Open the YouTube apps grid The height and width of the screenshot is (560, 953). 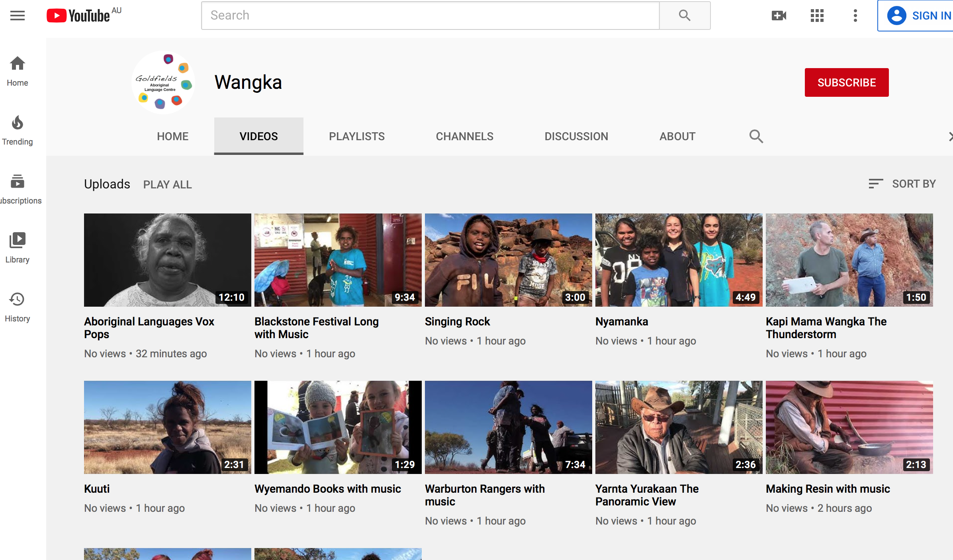[x=817, y=16]
